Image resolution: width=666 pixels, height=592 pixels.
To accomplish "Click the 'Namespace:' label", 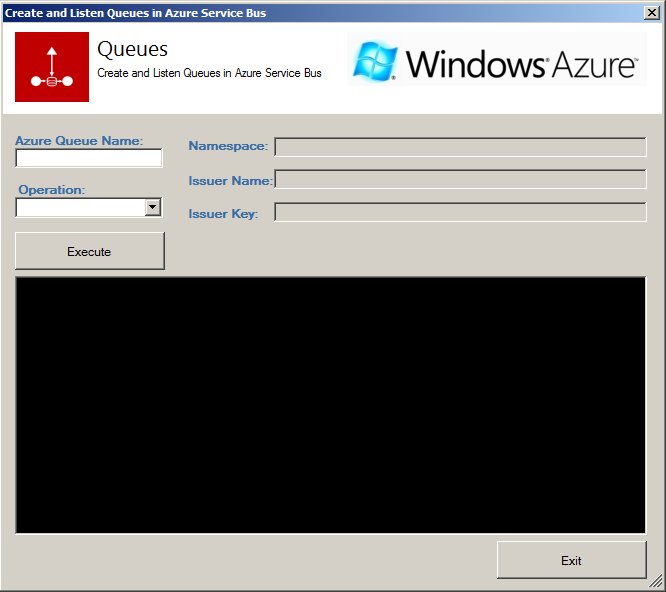I will pos(228,146).
